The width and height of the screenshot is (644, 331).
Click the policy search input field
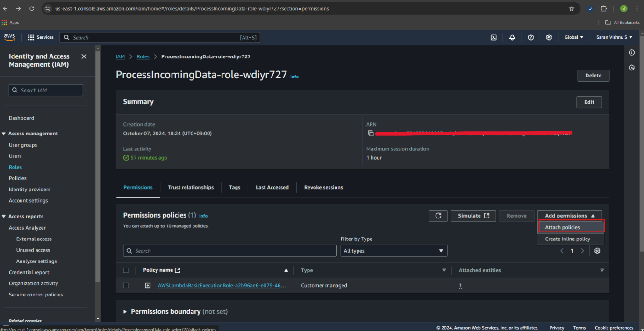pyautogui.click(x=230, y=251)
